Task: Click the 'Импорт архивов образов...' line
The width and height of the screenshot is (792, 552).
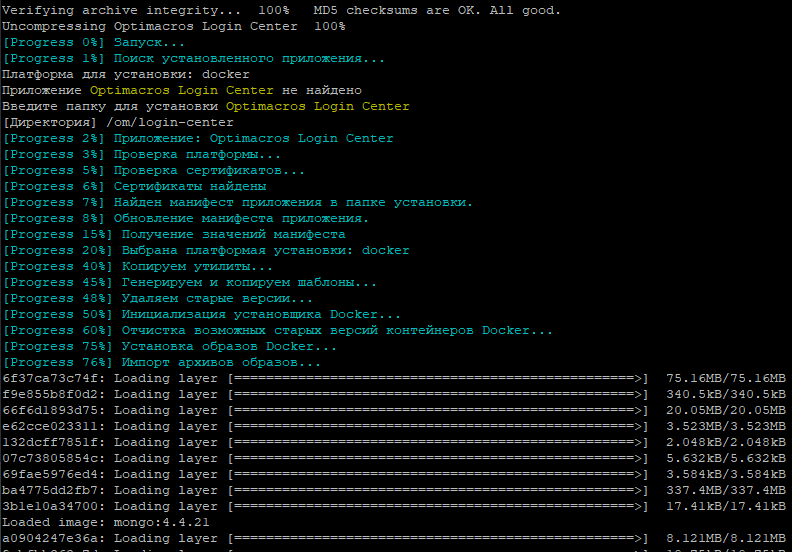Action: 162,363
